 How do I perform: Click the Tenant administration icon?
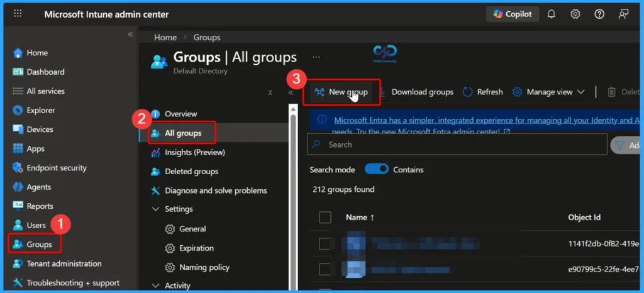[x=18, y=264]
